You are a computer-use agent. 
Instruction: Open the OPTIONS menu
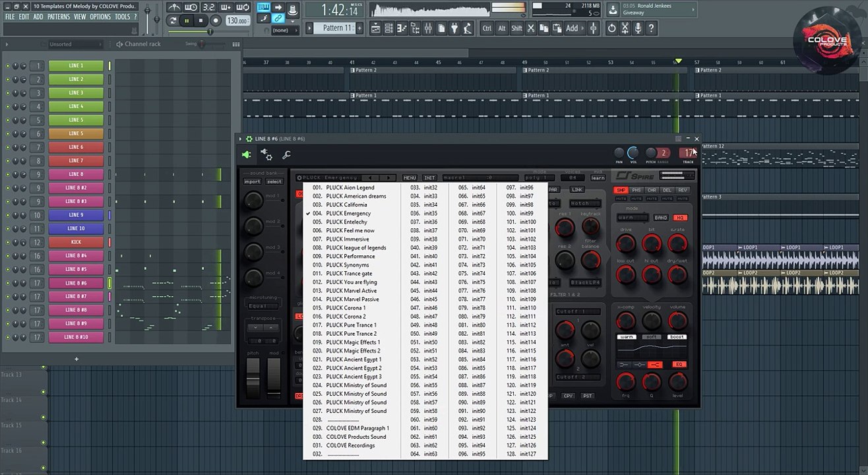[100, 16]
